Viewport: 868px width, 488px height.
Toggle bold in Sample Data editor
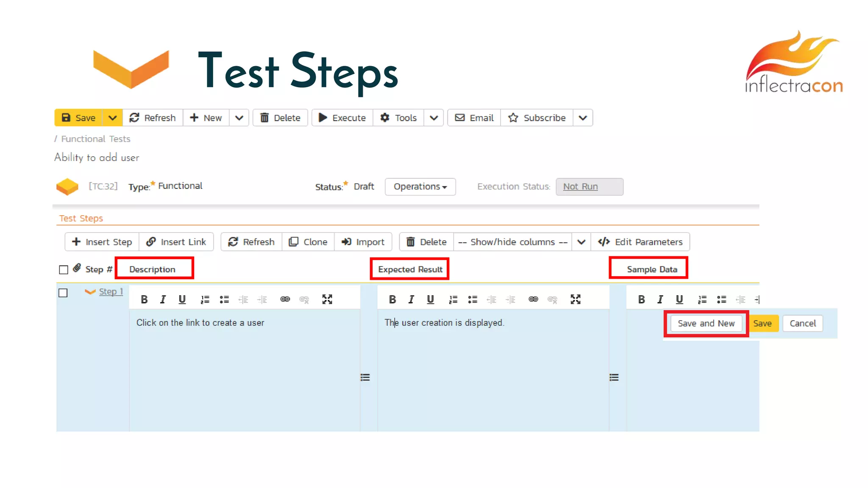click(x=642, y=299)
